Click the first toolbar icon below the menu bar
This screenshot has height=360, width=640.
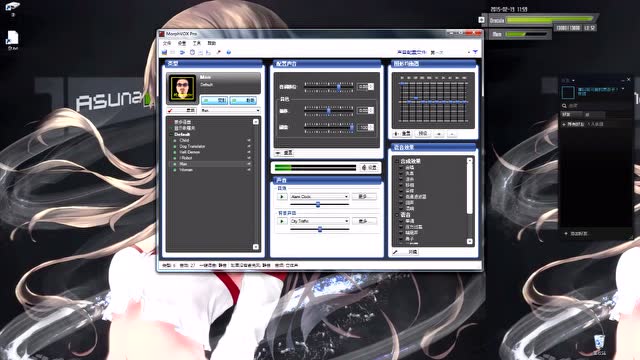164,52
